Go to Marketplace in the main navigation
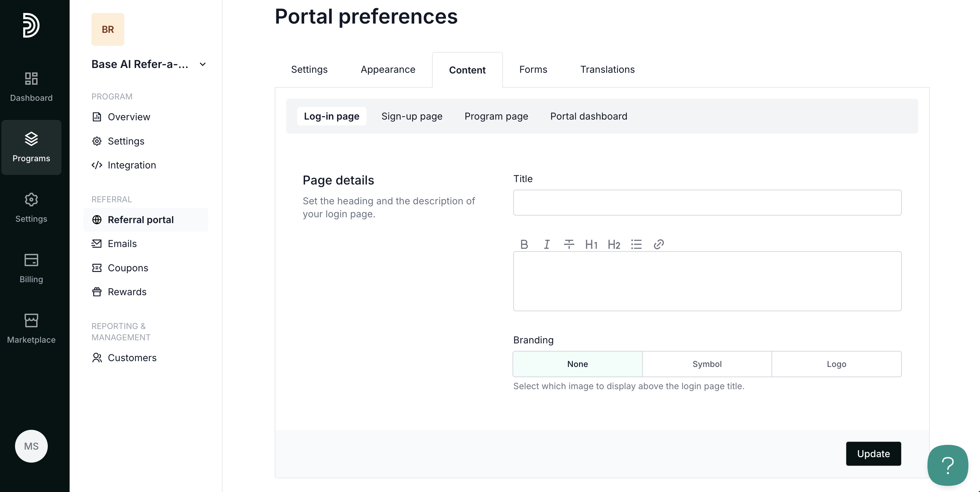This screenshot has width=980, height=492. tap(31, 328)
